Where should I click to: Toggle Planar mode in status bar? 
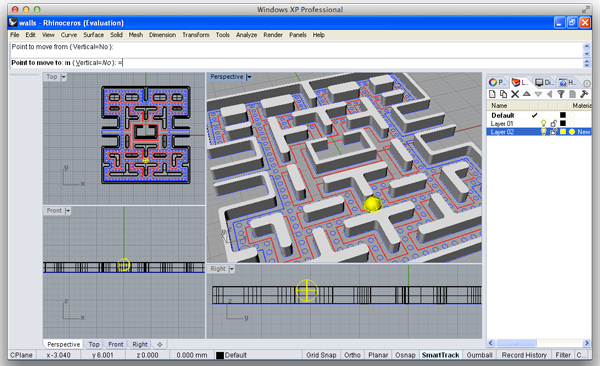coord(378,355)
